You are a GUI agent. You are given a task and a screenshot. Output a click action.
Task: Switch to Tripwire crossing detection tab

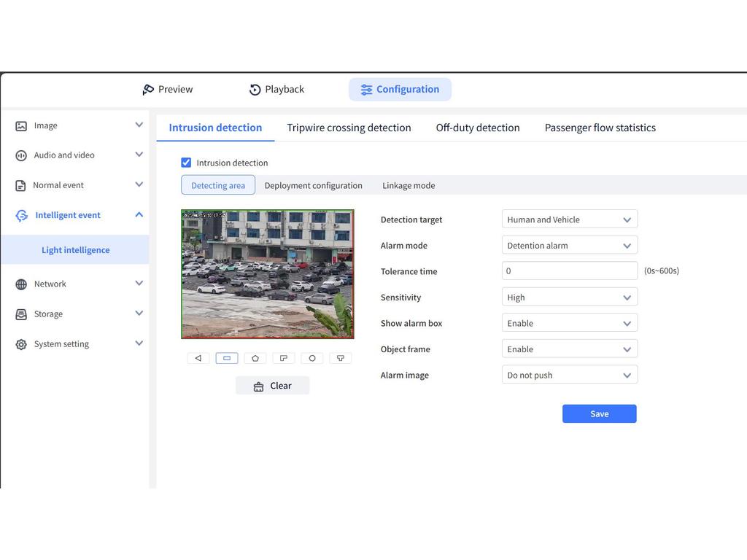coord(349,128)
